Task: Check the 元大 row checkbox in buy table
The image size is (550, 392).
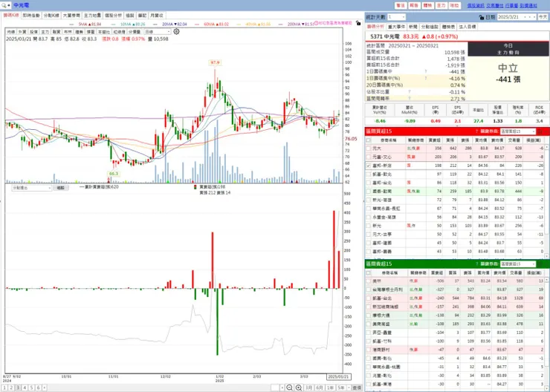Action: pyautogui.click(x=369, y=148)
